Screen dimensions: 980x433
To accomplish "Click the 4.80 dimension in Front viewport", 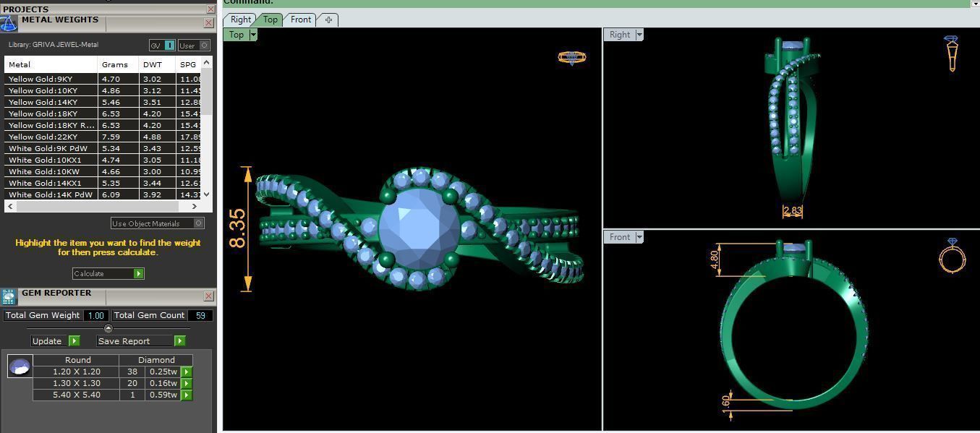I will [715, 259].
